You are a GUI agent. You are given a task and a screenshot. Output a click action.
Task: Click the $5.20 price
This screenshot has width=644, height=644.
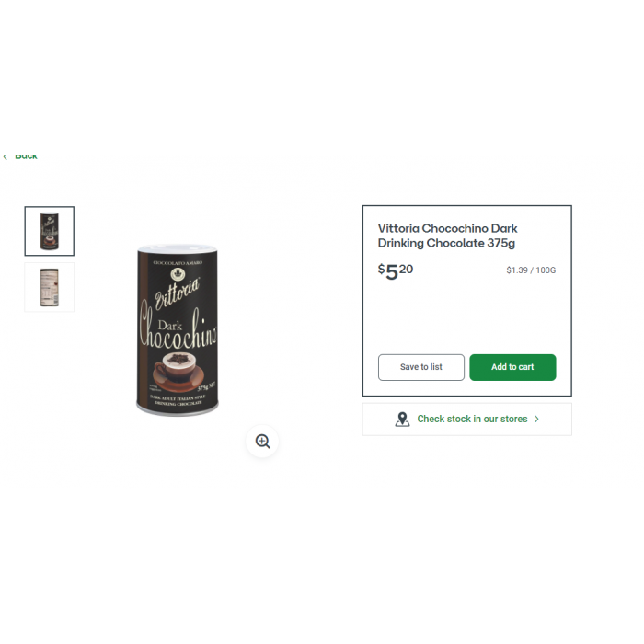click(x=396, y=271)
